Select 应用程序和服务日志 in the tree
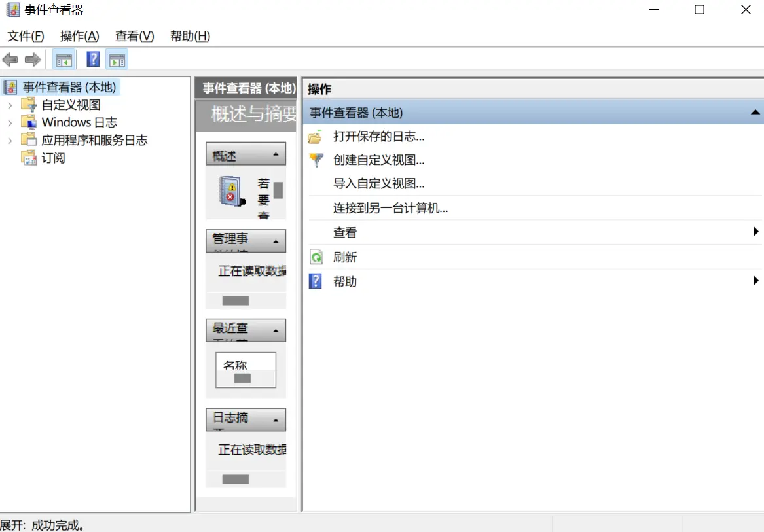Screen dimensions: 764x532 click(x=94, y=140)
